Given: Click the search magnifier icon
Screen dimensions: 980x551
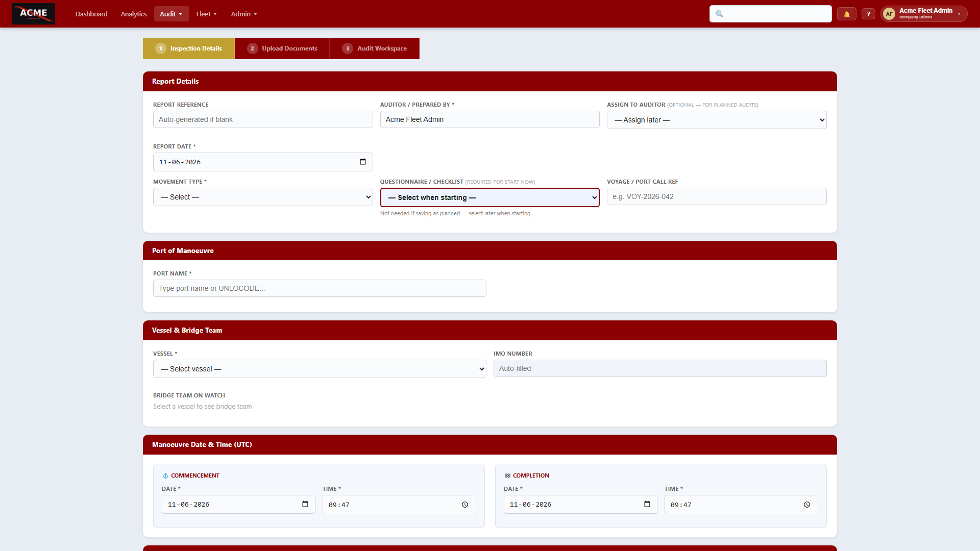Looking at the screenshot, I should [719, 14].
